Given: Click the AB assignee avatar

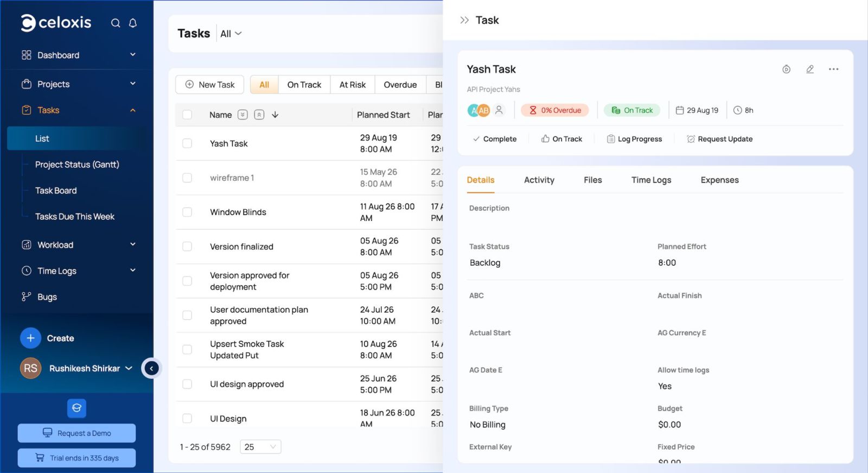Looking at the screenshot, I should (483, 110).
